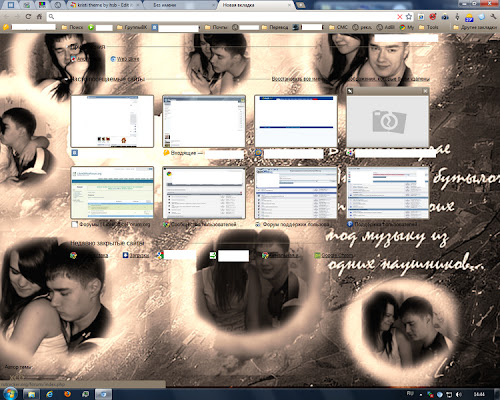500x400 pixels.
Task: Click the Chrome window taskbar button
Action: pos(103,394)
